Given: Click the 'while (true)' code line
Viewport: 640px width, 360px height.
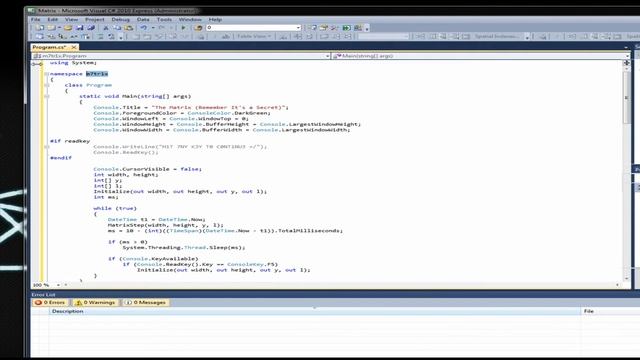Looking at the screenshot, I should (115, 208).
